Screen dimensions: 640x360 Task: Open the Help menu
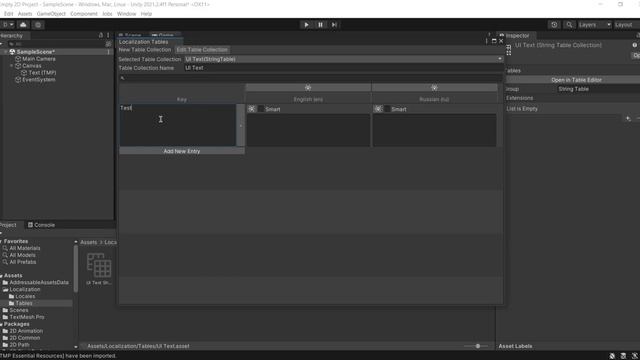click(x=146, y=14)
